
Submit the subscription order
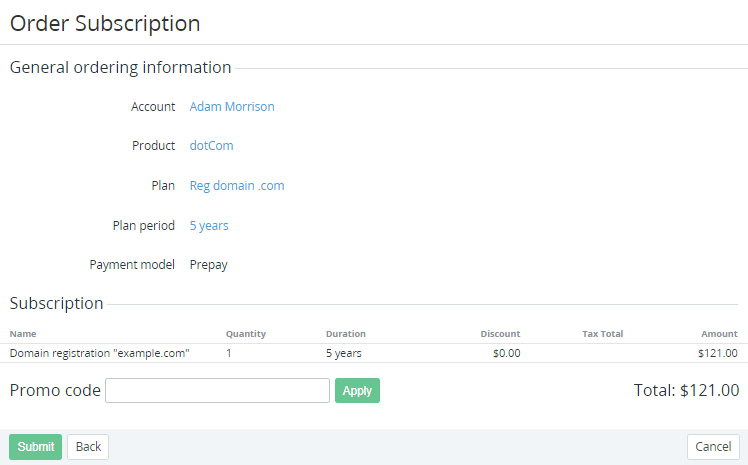click(x=35, y=447)
